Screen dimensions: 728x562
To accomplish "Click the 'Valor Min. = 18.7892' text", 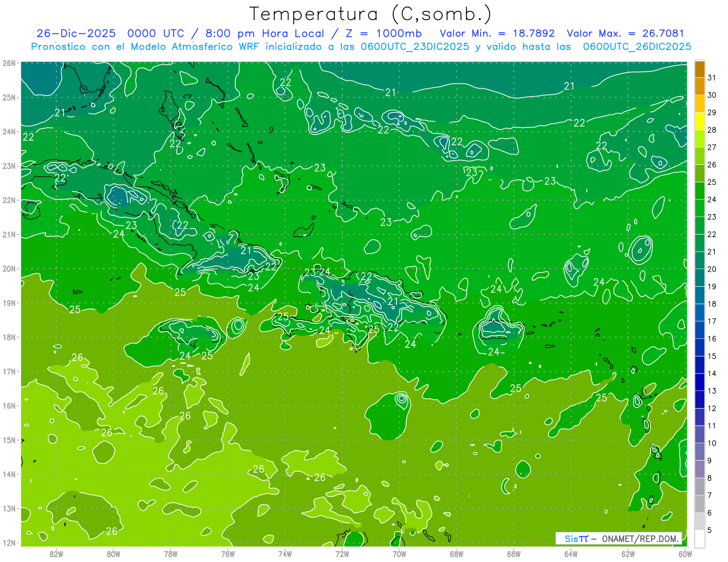I will tap(497, 33).
